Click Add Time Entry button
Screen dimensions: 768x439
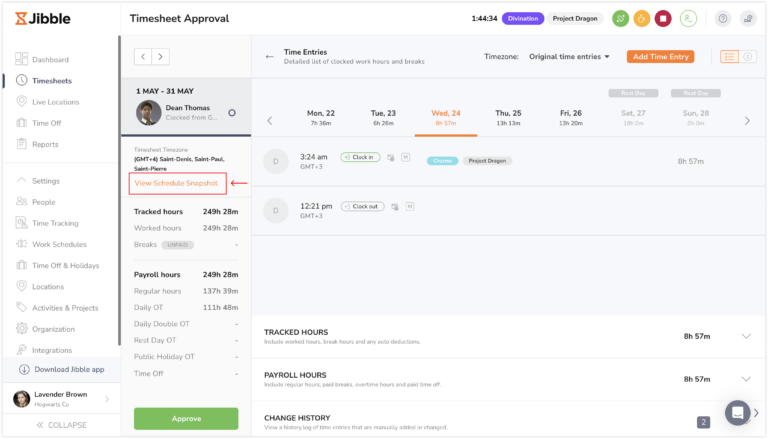coord(660,57)
